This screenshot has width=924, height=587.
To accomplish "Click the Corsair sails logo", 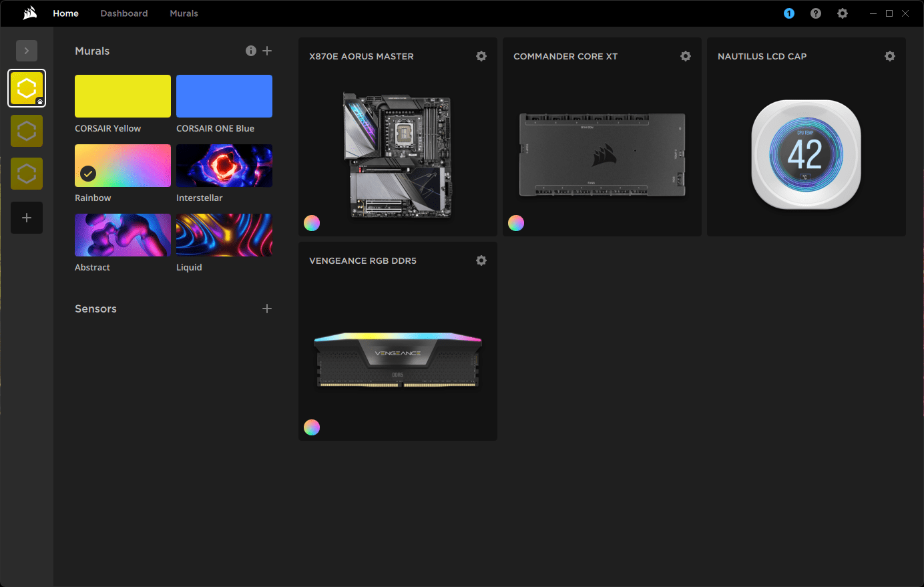I will point(29,13).
